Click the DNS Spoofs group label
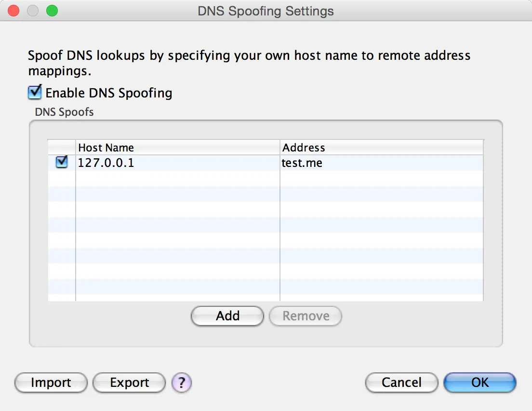 pyautogui.click(x=64, y=112)
